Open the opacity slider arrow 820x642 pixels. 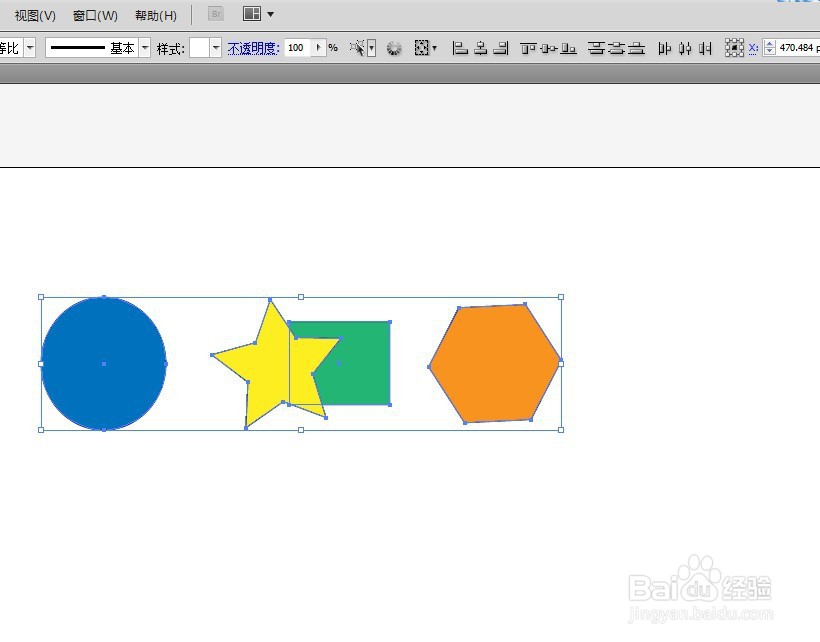(318, 48)
